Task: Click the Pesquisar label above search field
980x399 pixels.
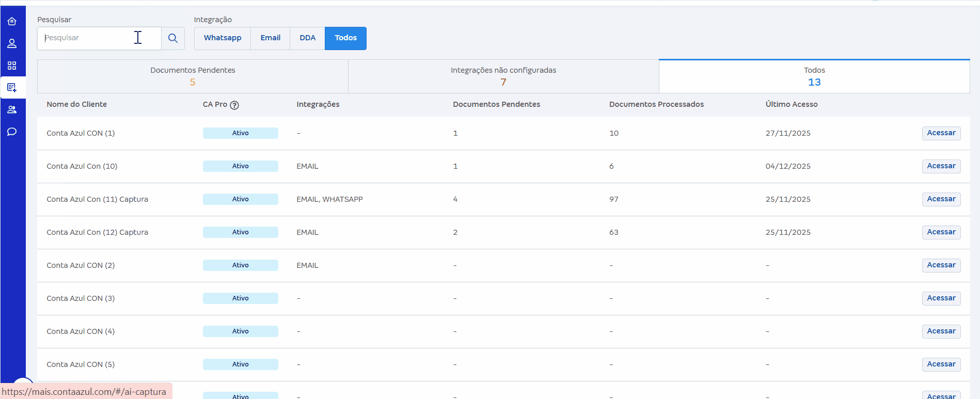Action: click(54, 20)
